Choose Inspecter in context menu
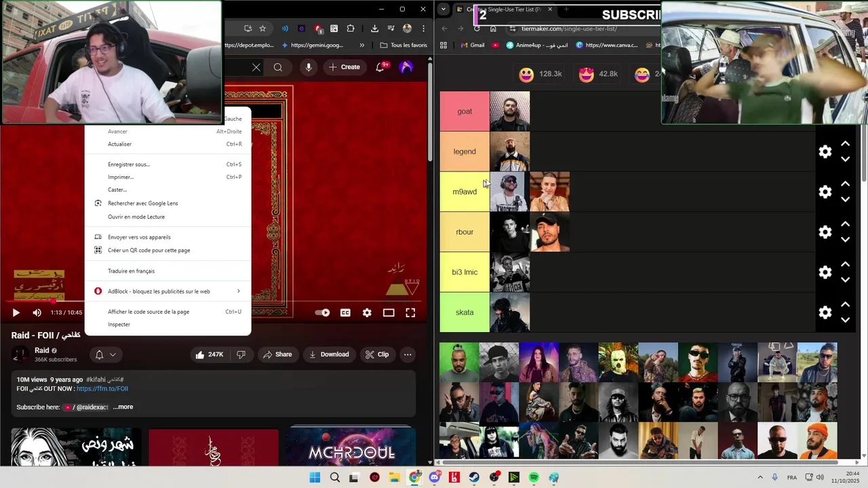868x488 pixels. tap(167, 325)
